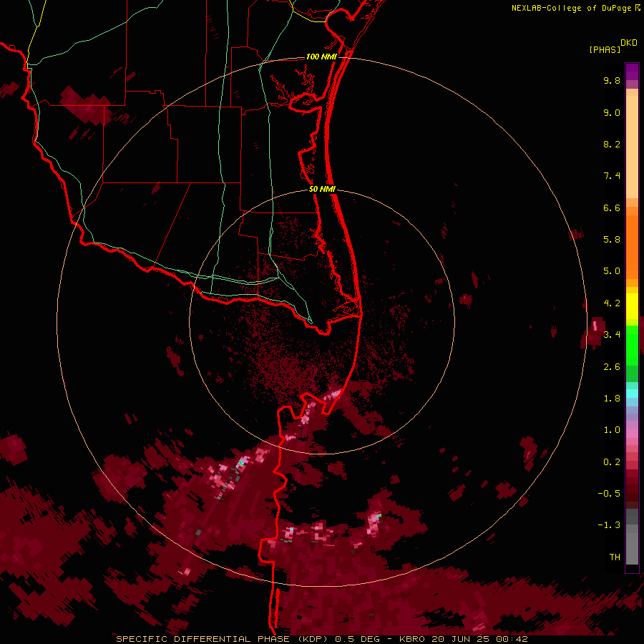The height and width of the screenshot is (644, 644).
Task: Click the [PHAS] legend heading
Action: pos(605,49)
